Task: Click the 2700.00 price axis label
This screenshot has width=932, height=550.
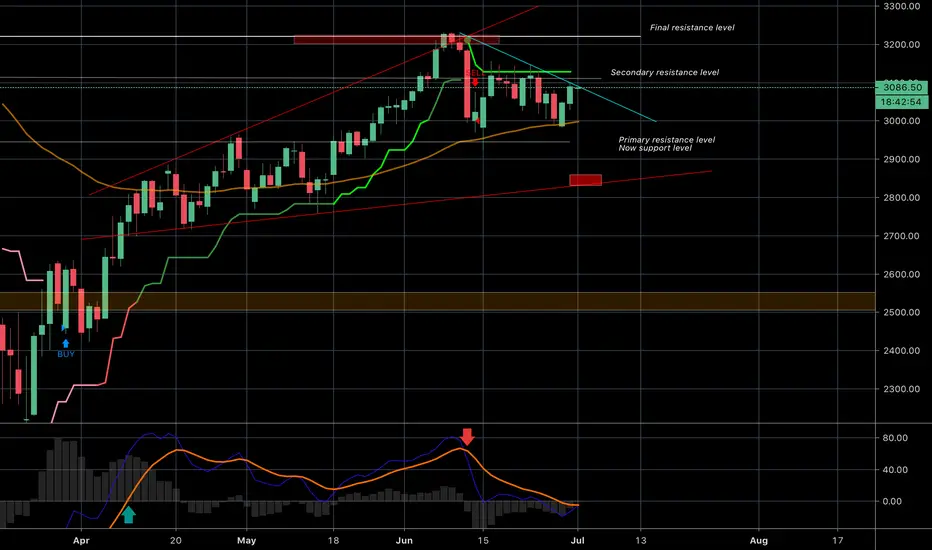Action: point(902,236)
